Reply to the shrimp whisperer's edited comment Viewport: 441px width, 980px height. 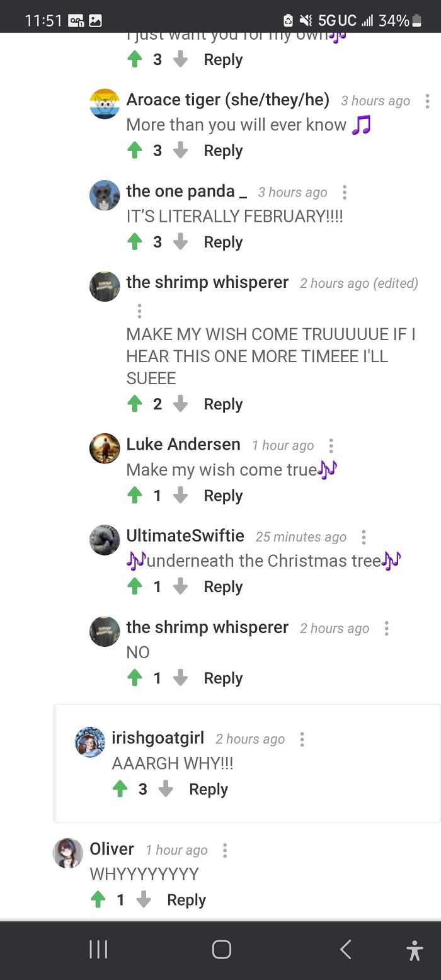pos(223,404)
